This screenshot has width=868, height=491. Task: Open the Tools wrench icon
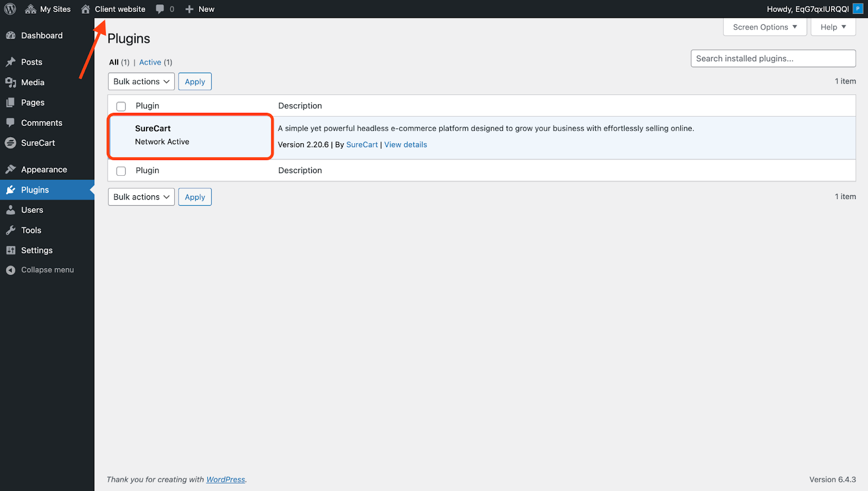click(11, 230)
